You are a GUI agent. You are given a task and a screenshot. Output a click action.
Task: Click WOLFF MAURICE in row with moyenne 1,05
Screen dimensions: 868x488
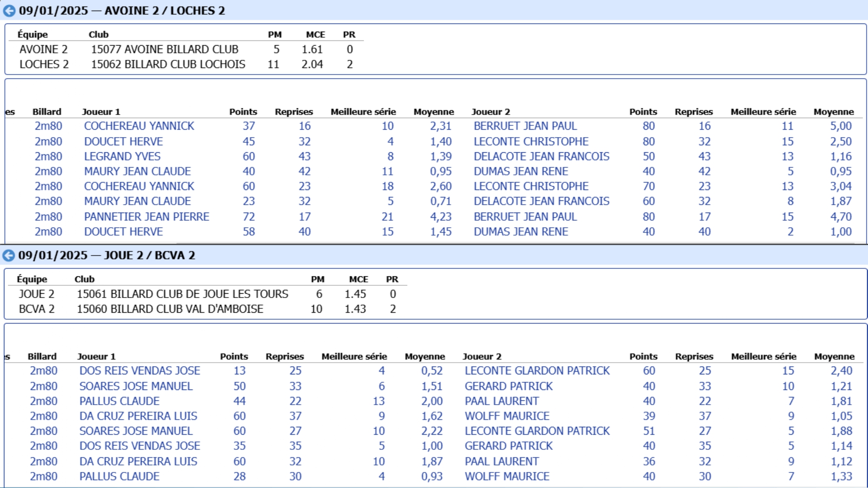point(507,416)
